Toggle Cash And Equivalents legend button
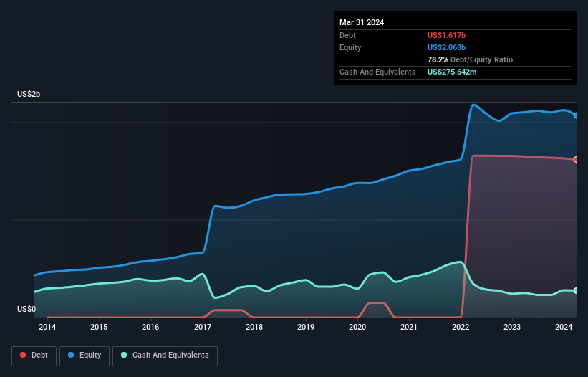 (x=165, y=355)
